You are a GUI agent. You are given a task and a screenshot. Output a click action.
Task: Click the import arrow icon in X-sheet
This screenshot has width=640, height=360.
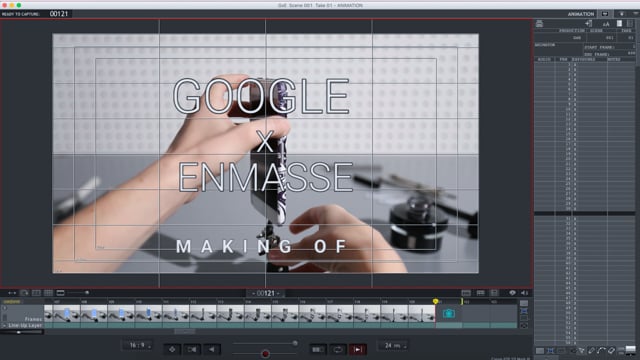pos(589,24)
